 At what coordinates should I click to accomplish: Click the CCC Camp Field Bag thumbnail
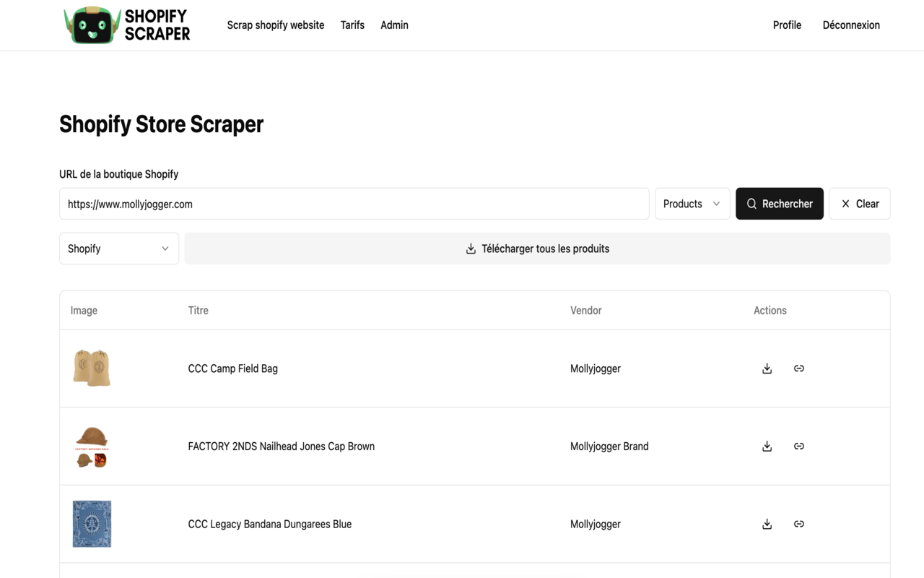click(92, 368)
